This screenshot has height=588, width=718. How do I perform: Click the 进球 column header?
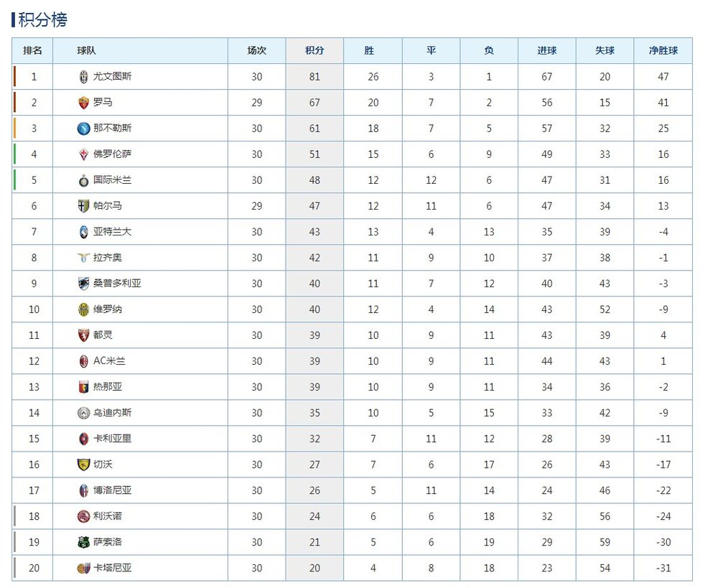546,50
